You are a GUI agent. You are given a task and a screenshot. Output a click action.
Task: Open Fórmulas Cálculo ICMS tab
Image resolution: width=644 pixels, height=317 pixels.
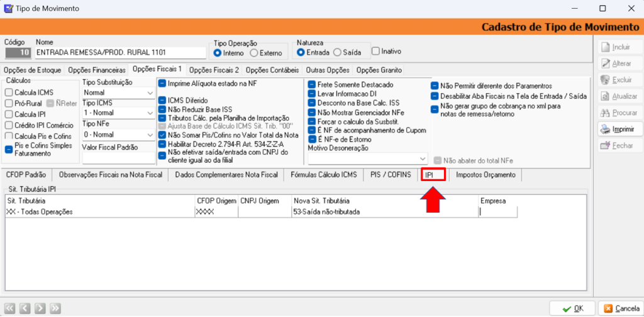click(324, 175)
